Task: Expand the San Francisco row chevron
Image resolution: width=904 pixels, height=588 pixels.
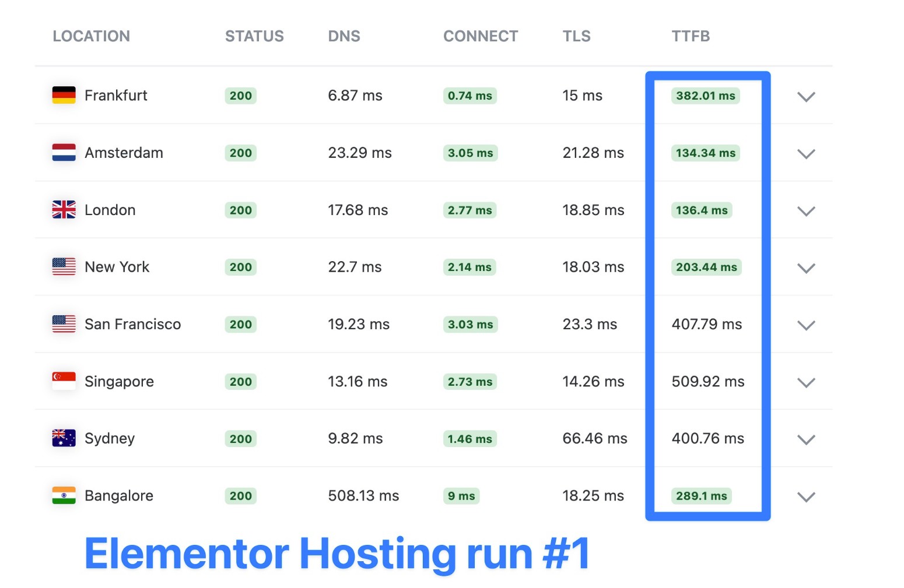Action: click(x=806, y=325)
